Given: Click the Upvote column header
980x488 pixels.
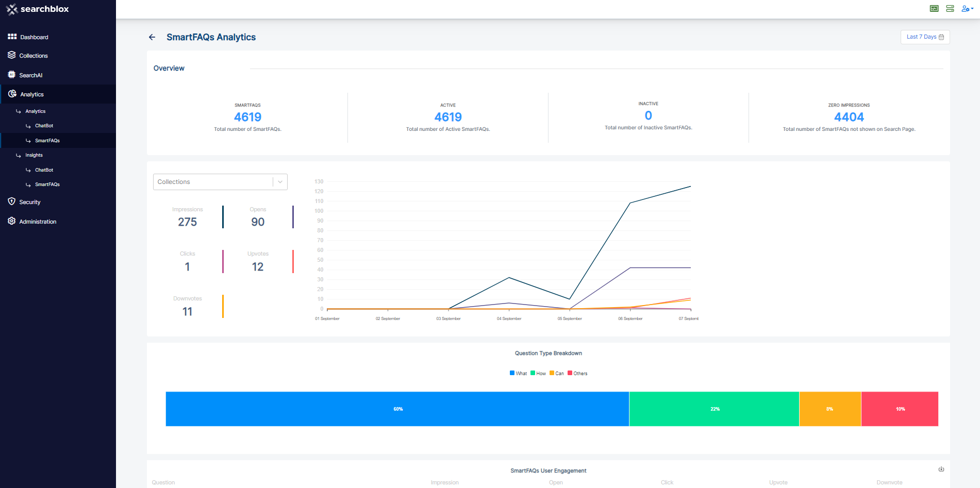Looking at the screenshot, I should pos(778,483).
